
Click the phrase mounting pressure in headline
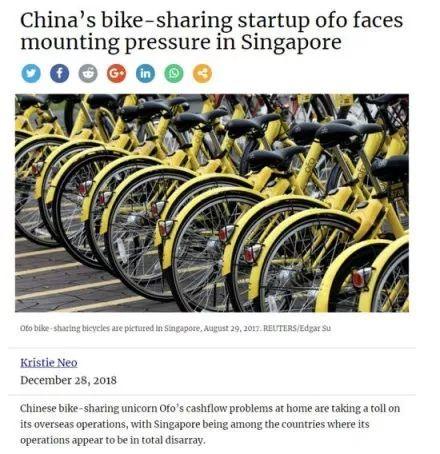[x=115, y=43]
